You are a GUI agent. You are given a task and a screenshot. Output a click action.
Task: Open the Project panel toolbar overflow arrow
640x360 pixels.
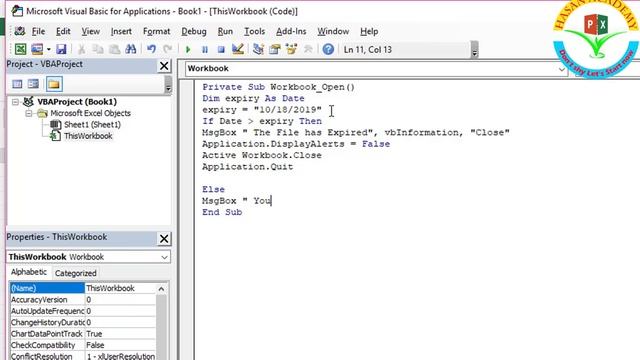(x=168, y=85)
